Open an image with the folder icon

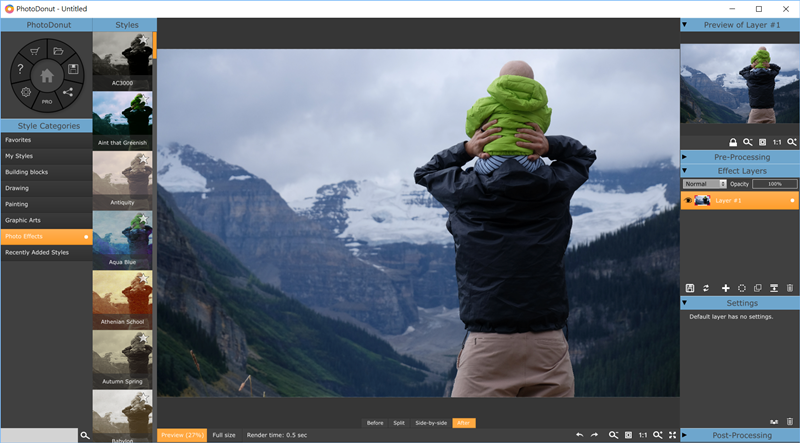coord(59,51)
